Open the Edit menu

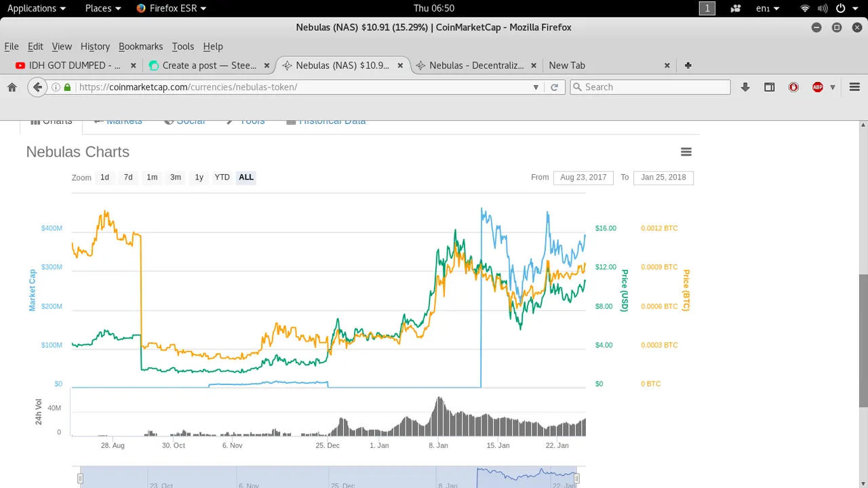coord(35,46)
